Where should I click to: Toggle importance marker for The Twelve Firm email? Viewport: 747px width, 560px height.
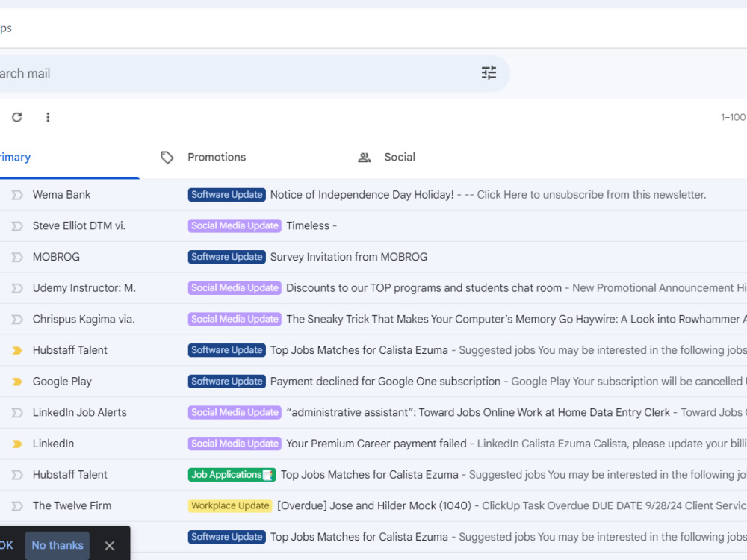coord(17,505)
